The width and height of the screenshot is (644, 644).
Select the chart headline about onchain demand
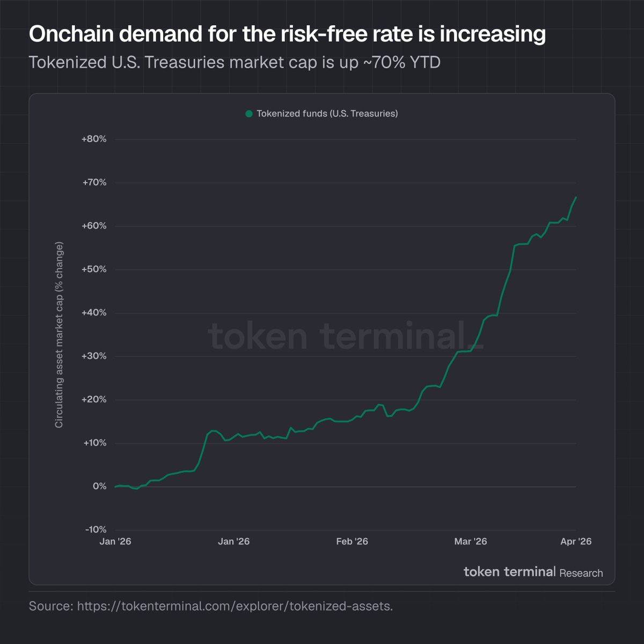tap(287, 34)
